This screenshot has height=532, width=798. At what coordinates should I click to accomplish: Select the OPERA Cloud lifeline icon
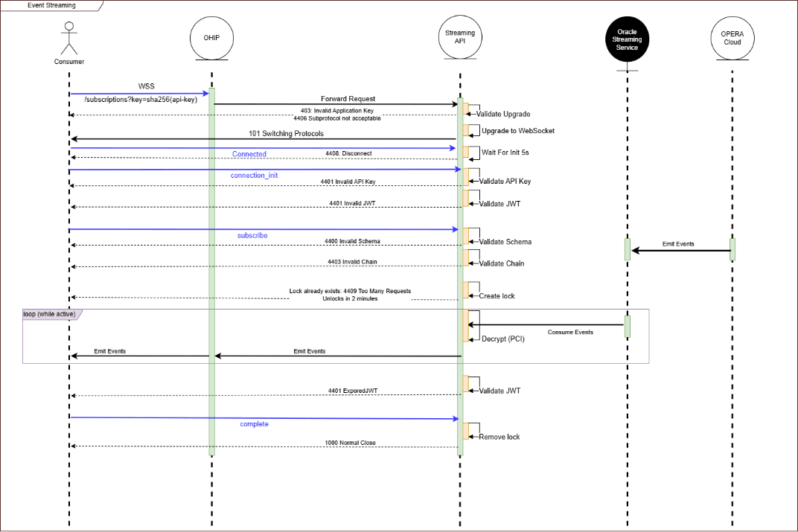point(732,38)
